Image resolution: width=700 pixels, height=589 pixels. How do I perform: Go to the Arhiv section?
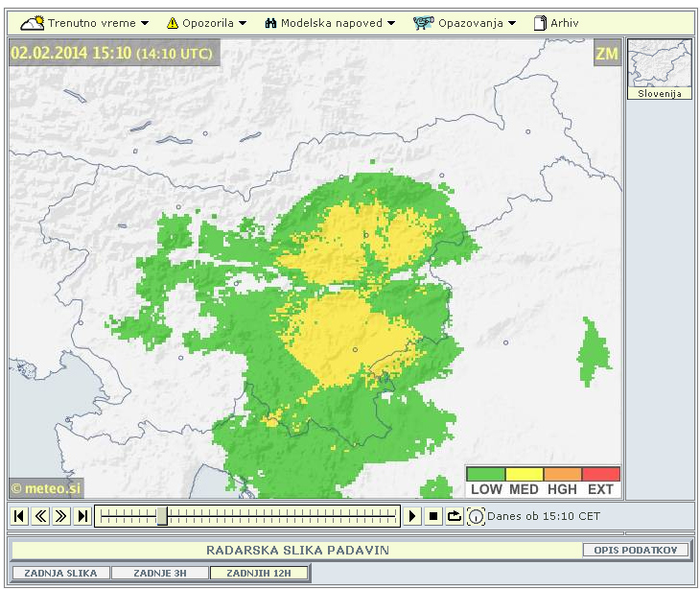tap(557, 23)
